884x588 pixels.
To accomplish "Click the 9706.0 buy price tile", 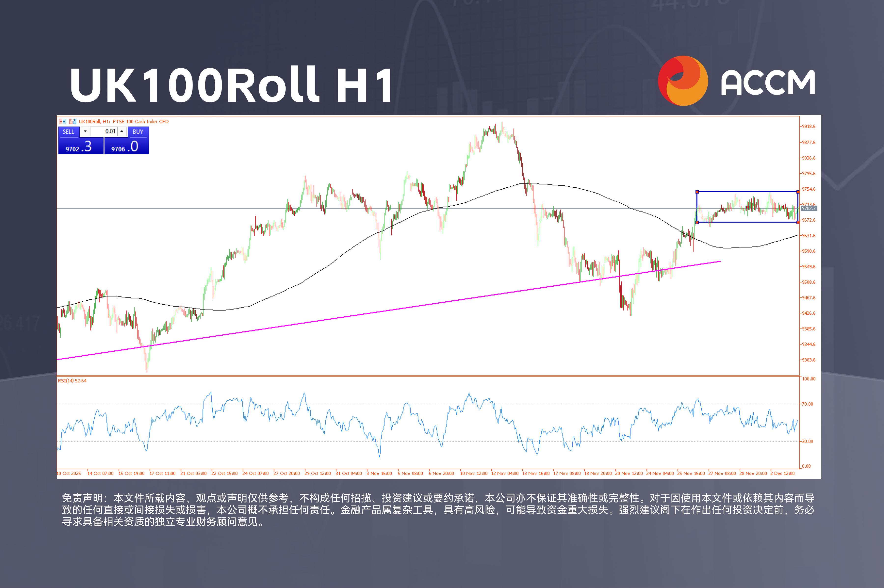I will coord(127,146).
